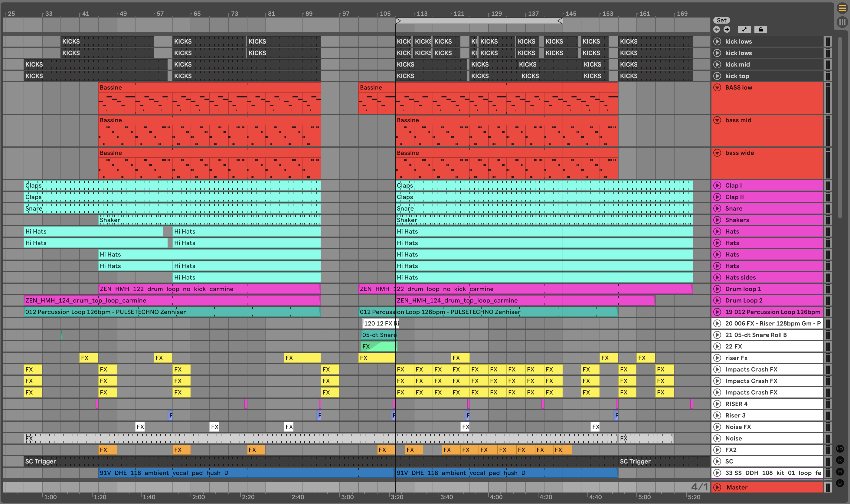
Task: Click the loop brace in the timeline
Action: [479, 21]
